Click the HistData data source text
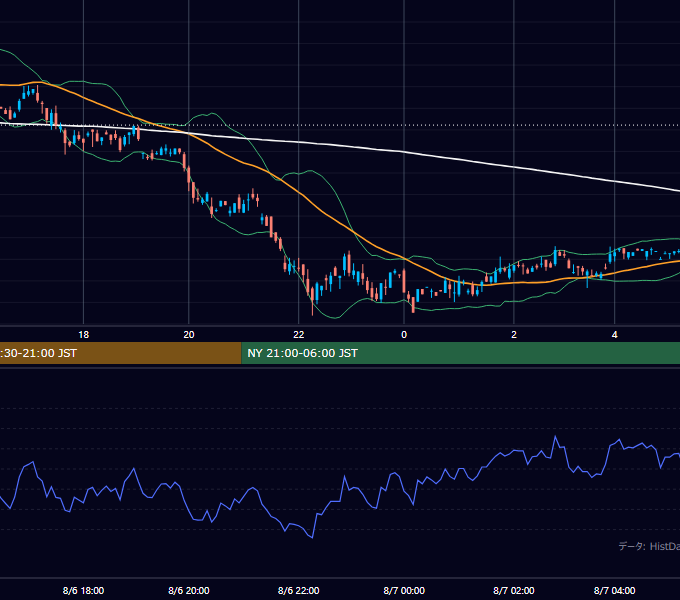The image size is (680, 600). pyautogui.click(x=649, y=546)
